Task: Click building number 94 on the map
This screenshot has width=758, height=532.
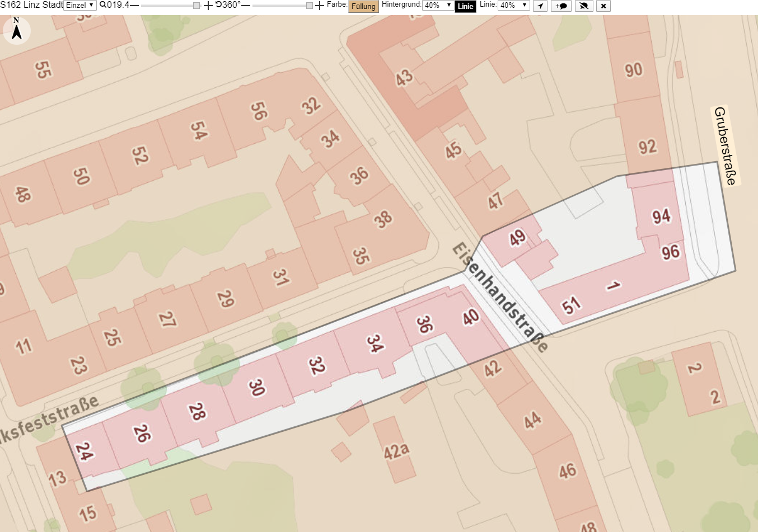Action: pos(661,216)
